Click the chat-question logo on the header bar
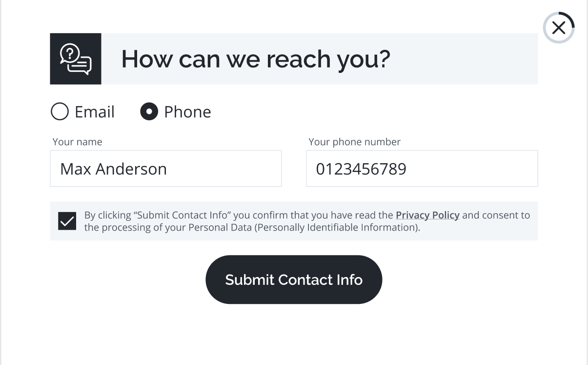This screenshot has width=588, height=365. pyautogui.click(x=76, y=58)
